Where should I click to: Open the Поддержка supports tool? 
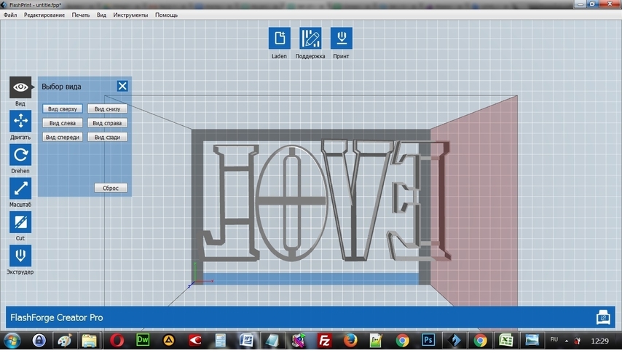pyautogui.click(x=310, y=38)
